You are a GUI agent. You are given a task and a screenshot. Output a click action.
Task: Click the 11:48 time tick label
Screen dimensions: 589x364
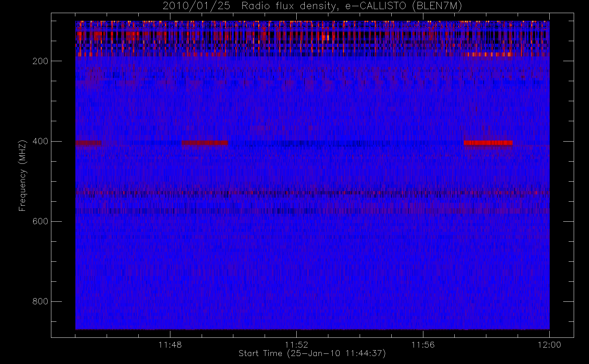point(170,345)
